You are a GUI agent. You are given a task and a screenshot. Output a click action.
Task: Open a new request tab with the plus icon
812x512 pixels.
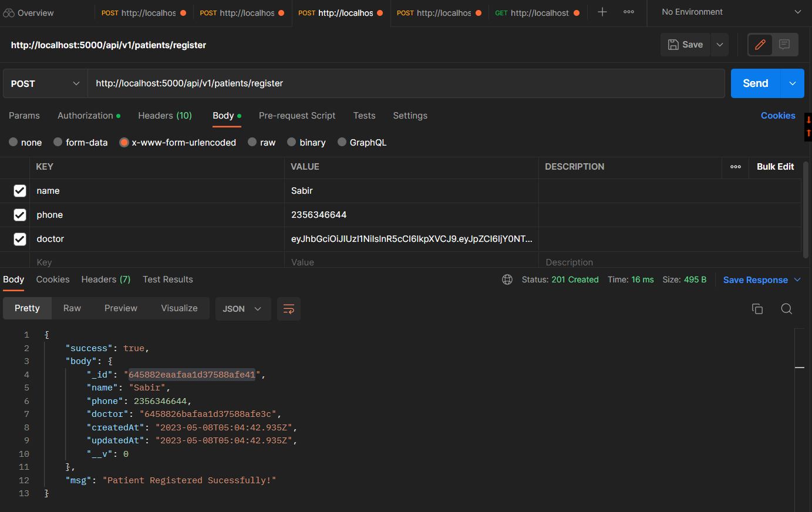point(602,12)
